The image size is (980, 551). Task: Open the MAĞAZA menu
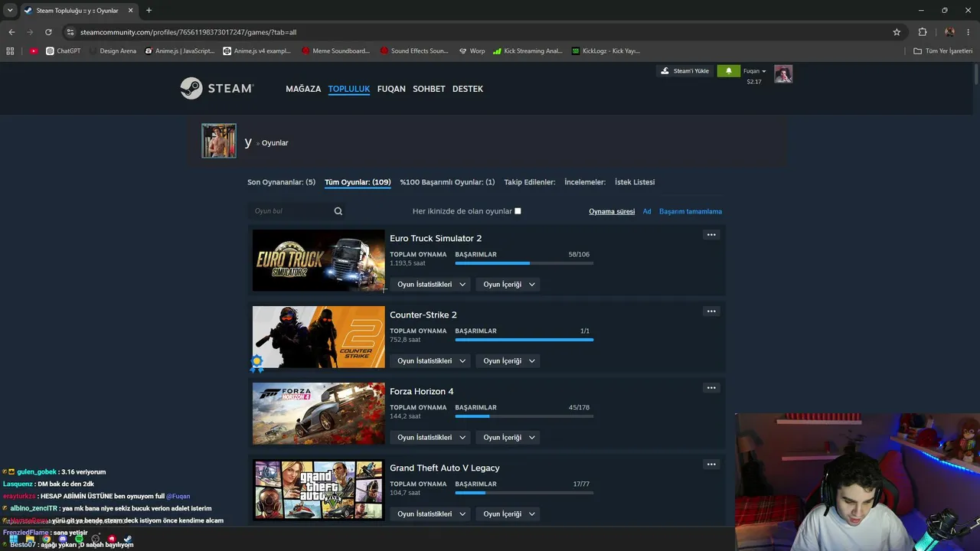pos(303,89)
